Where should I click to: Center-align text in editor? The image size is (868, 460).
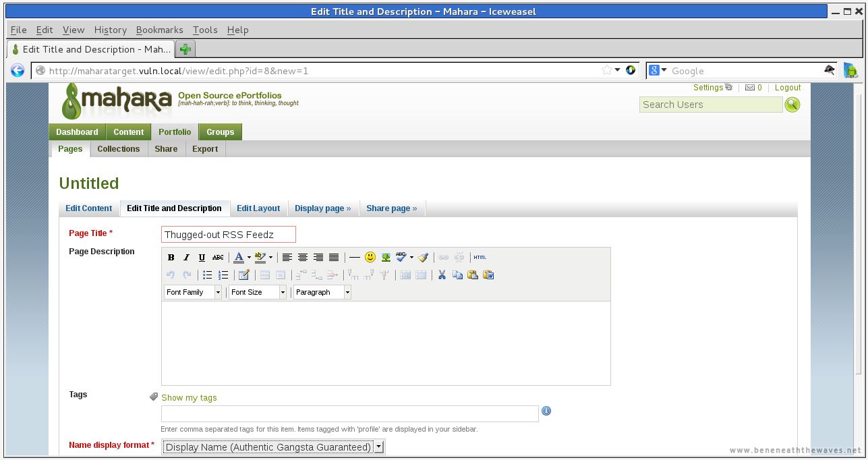[x=303, y=257]
